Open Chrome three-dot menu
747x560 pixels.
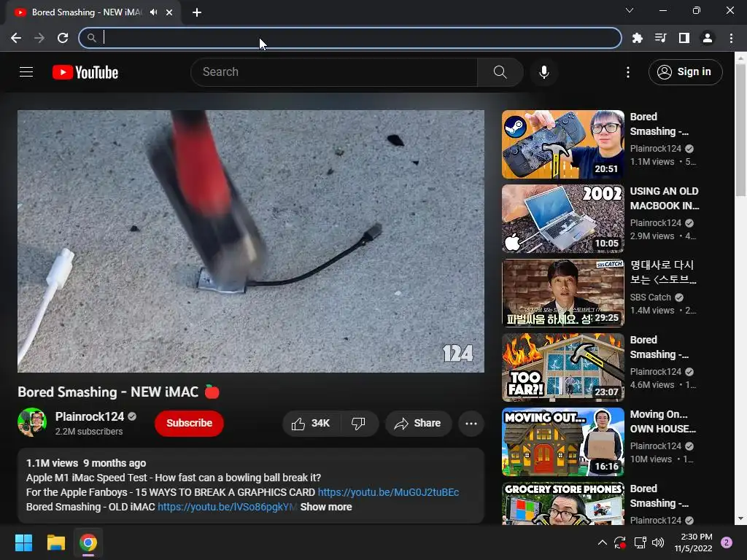click(731, 38)
